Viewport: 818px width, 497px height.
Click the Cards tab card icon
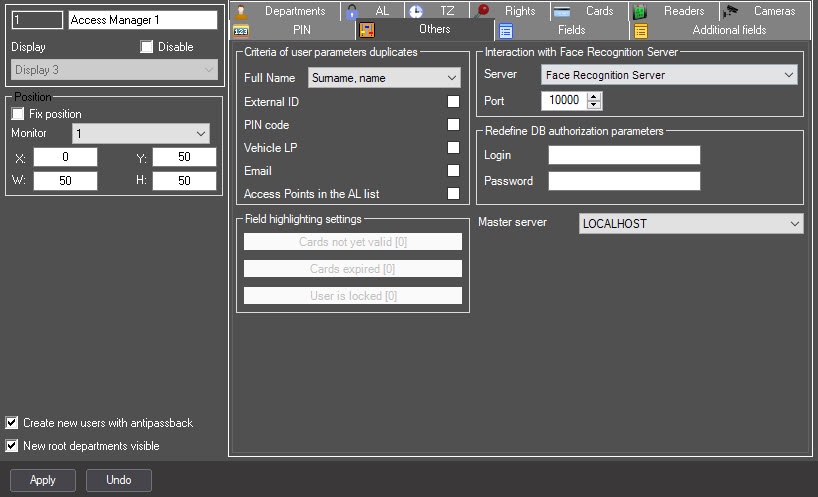coord(562,11)
